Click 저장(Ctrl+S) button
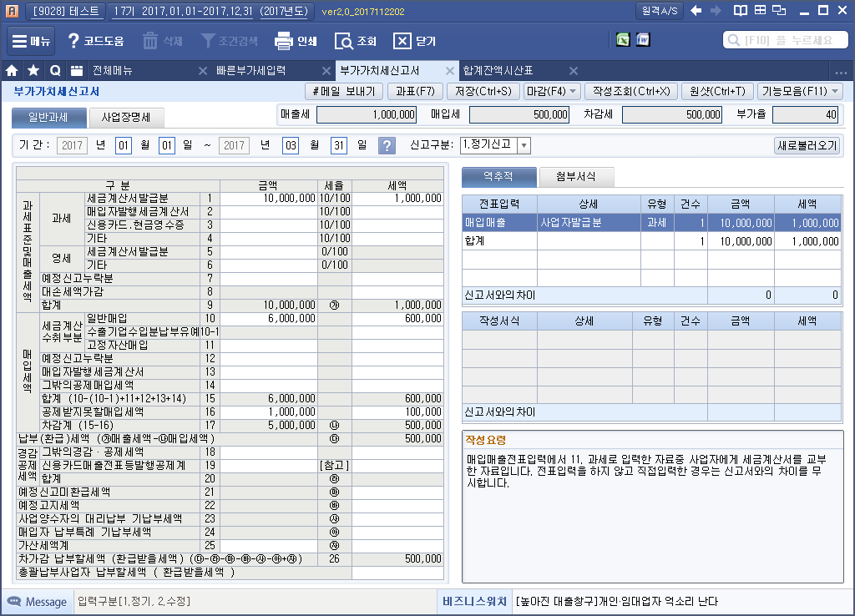Screen dimensions: 855x616 483,92
